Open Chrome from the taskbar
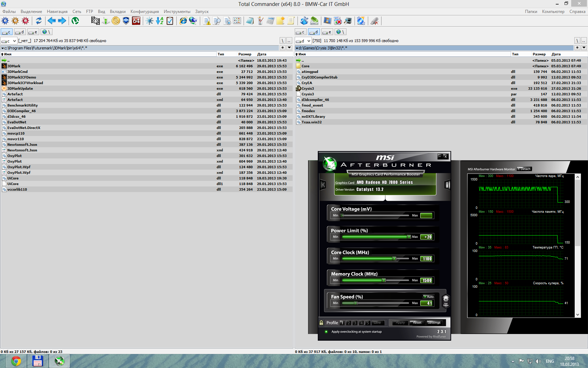Screen dimensions: 588x368 click(16, 361)
